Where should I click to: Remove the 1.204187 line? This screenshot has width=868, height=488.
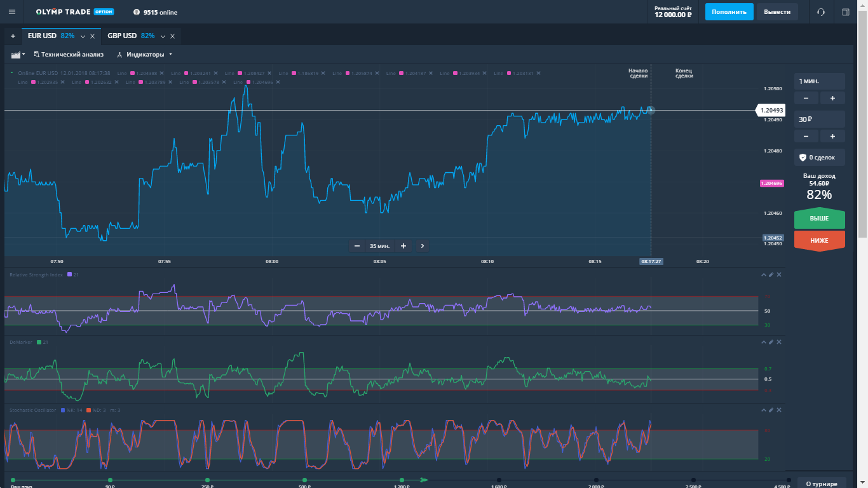(431, 73)
